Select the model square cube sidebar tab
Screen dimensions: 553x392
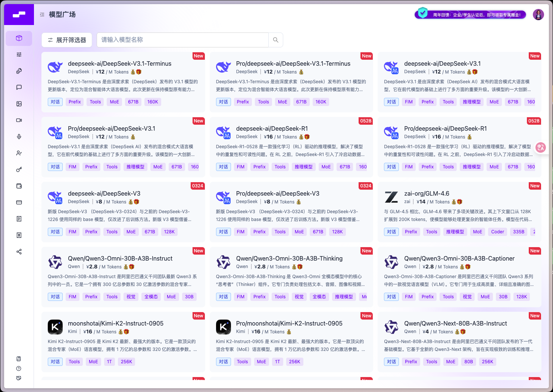pyautogui.click(x=19, y=38)
